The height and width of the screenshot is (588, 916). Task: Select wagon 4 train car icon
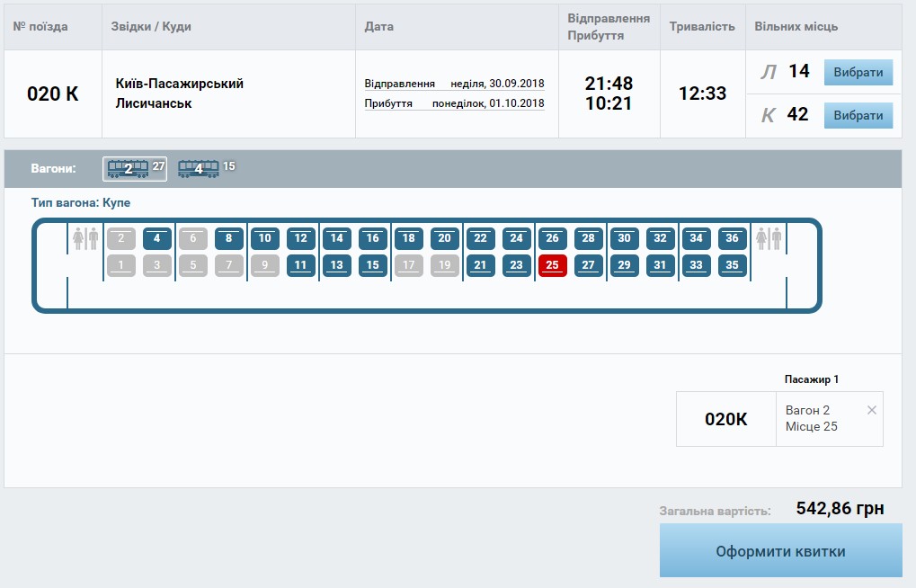click(x=198, y=168)
